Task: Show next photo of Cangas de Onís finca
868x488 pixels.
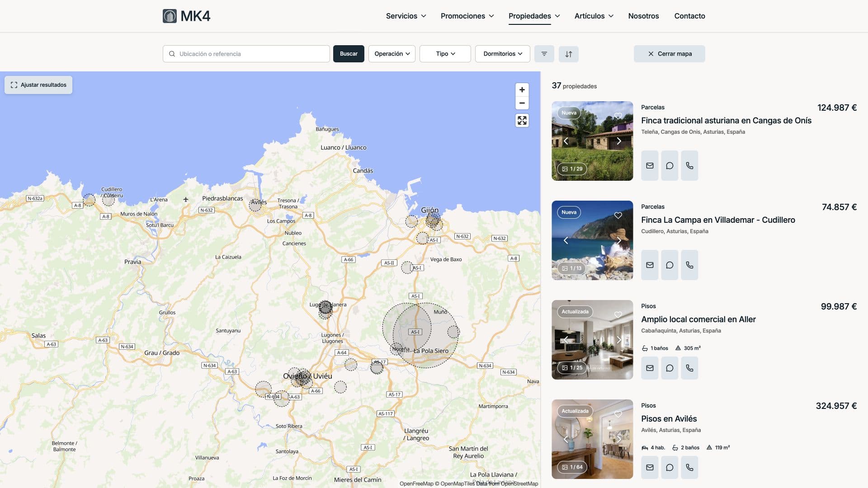Action: click(619, 141)
